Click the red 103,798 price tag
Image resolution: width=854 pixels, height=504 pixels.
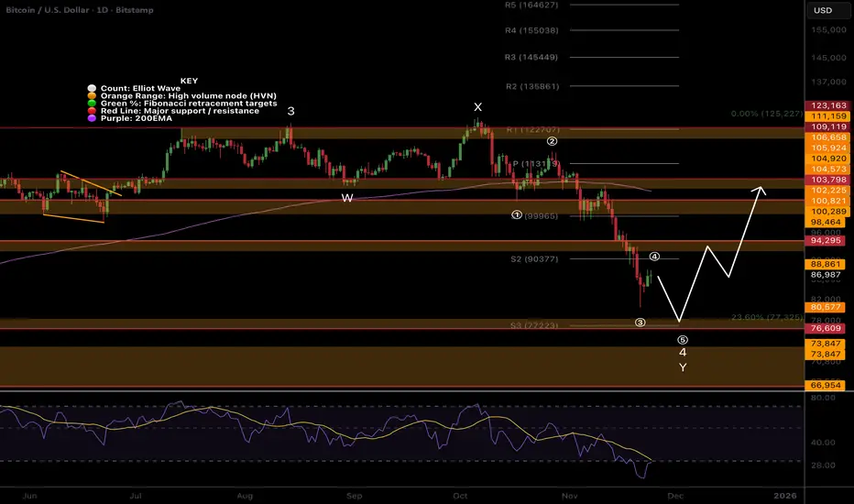tap(828, 180)
